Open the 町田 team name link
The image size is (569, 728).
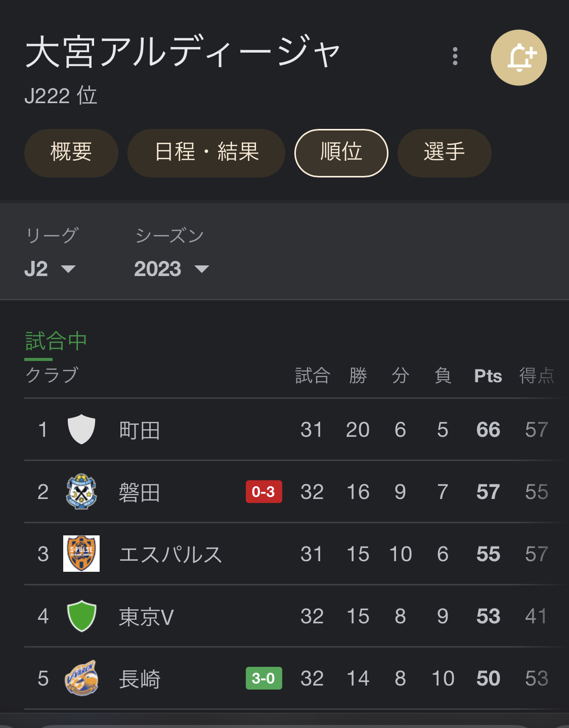(140, 431)
